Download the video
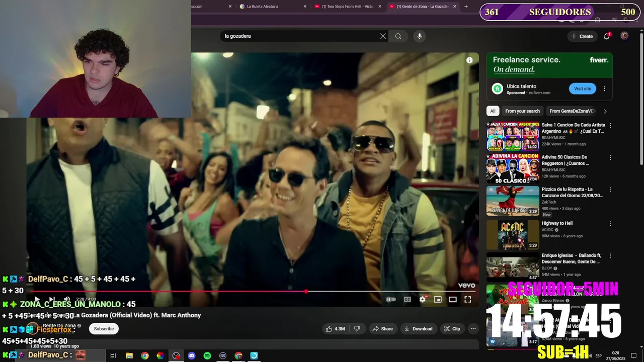Viewport: 644px width, 362px height. click(x=418, y=329)
